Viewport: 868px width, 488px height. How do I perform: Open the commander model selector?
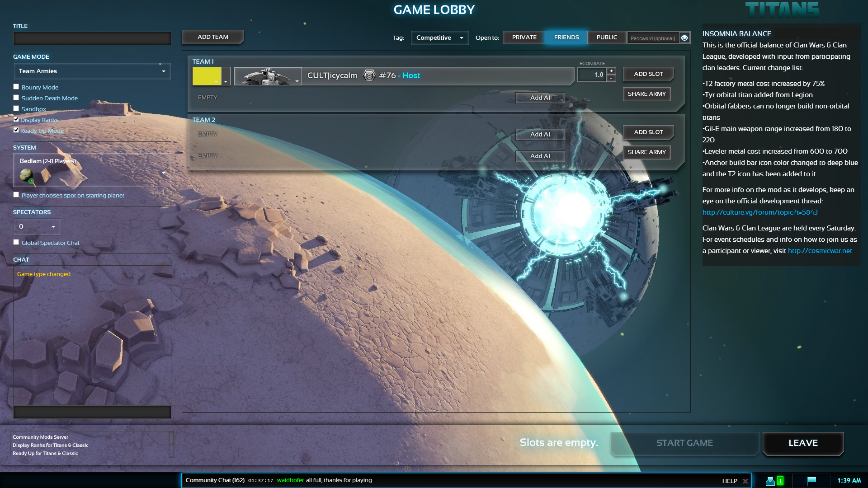(268, 76)
